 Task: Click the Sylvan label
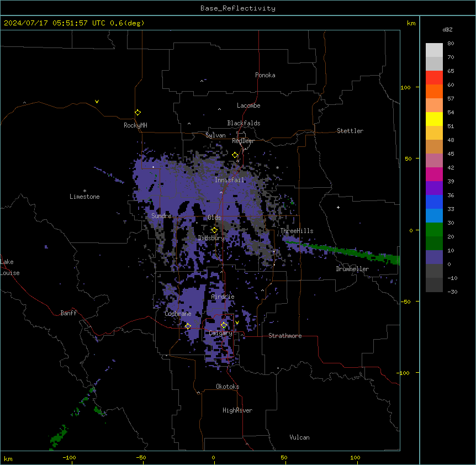click(215, 135)
